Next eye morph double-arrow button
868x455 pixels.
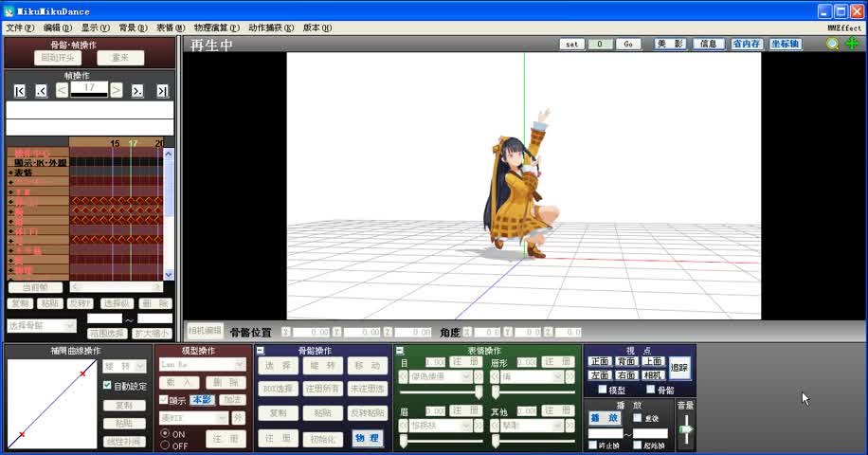click(478, 377)
